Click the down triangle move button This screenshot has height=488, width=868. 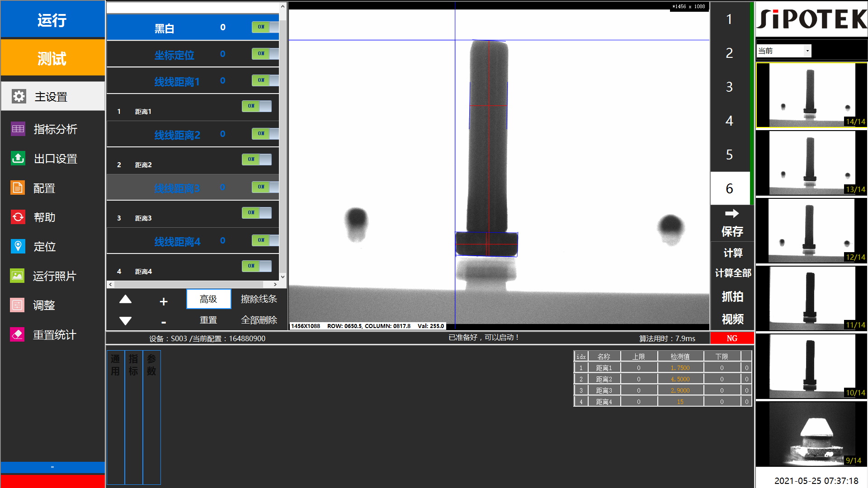(x=125, y=321)
